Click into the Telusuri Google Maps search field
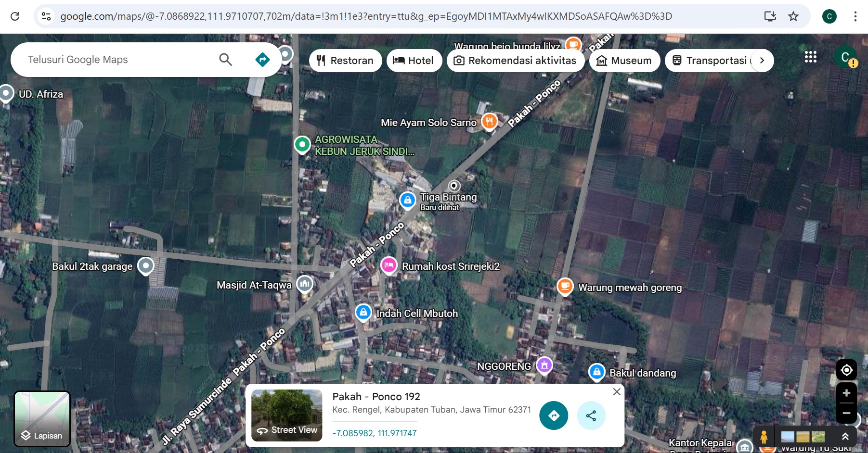 coord(116,60)
